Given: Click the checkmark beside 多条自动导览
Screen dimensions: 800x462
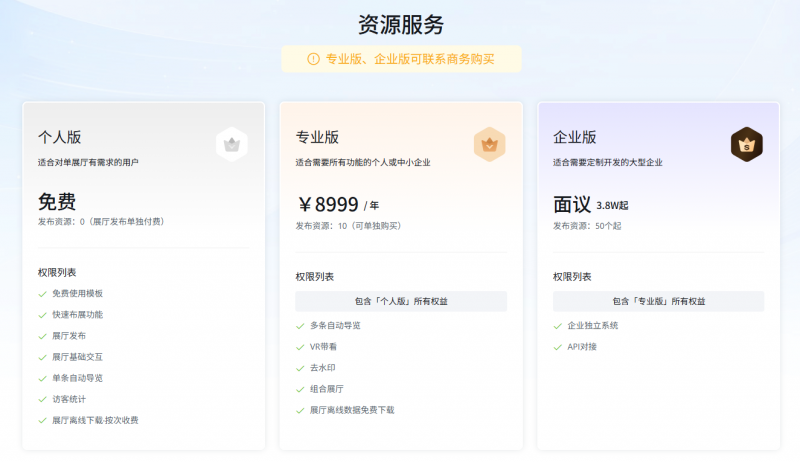Looking at the screenshot, I should pyautogui.click(x=300, y=326).
